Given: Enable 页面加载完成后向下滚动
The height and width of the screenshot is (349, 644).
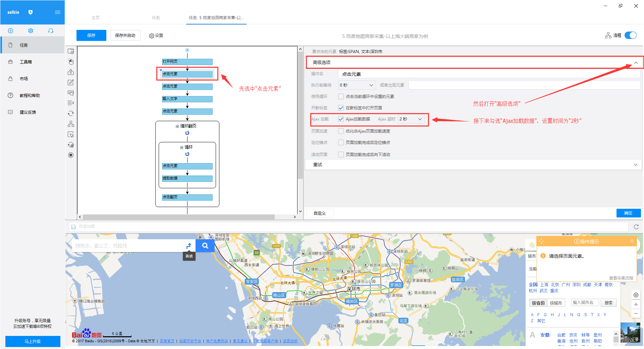Looking at the screenshot, I should (x=341, y=155).
